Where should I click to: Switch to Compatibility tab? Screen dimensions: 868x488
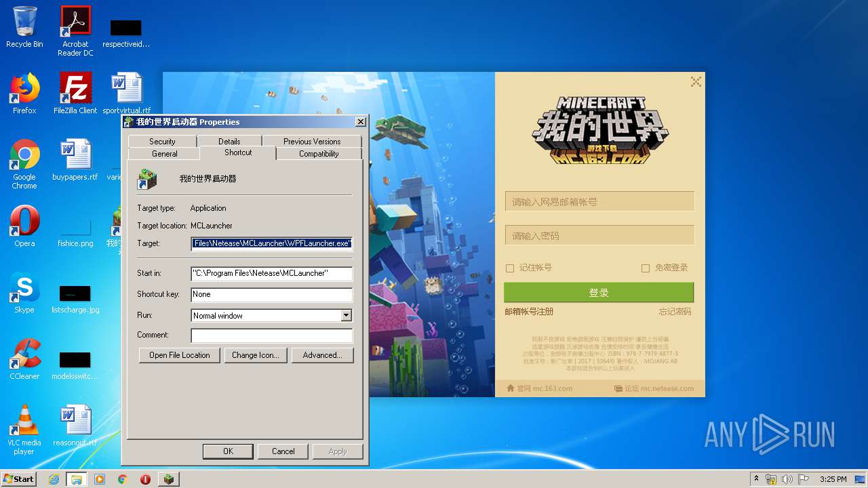tap(319, 154)
